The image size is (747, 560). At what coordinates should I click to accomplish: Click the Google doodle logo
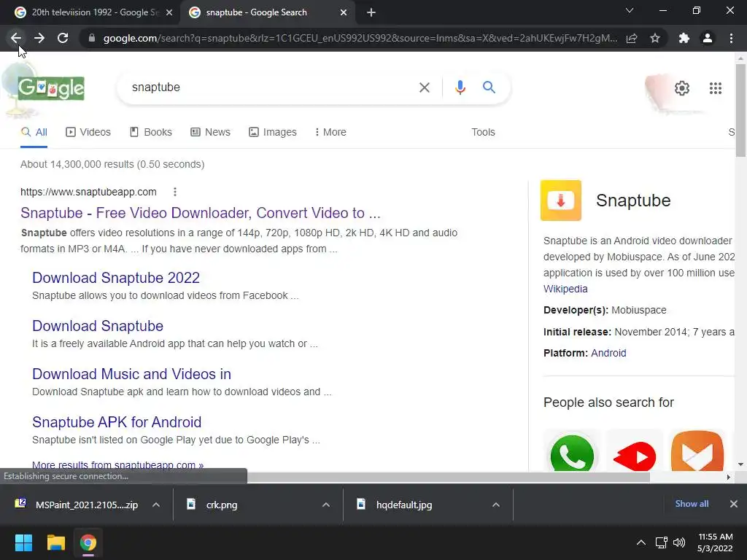click(x=51, y=88)
